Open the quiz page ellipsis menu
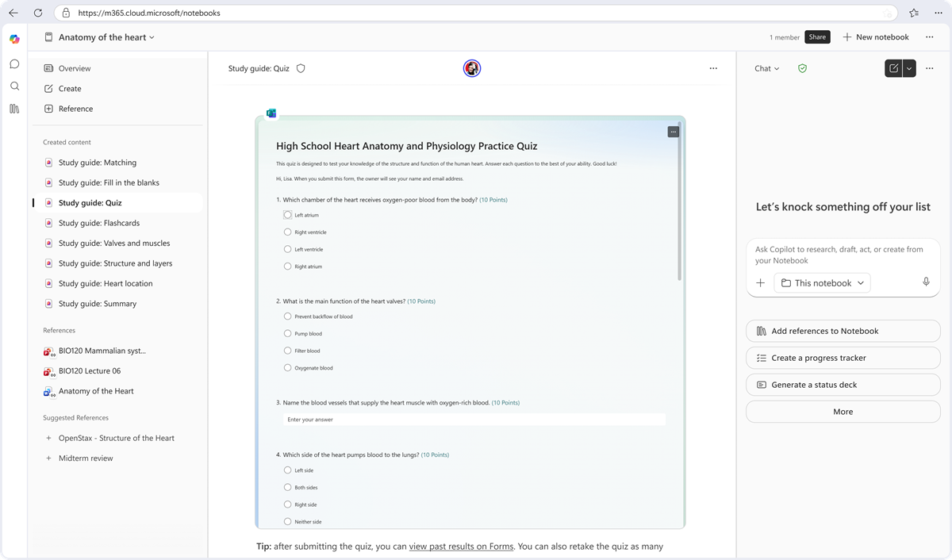Viewport: 952px width, 560px height. coord(713,68)
